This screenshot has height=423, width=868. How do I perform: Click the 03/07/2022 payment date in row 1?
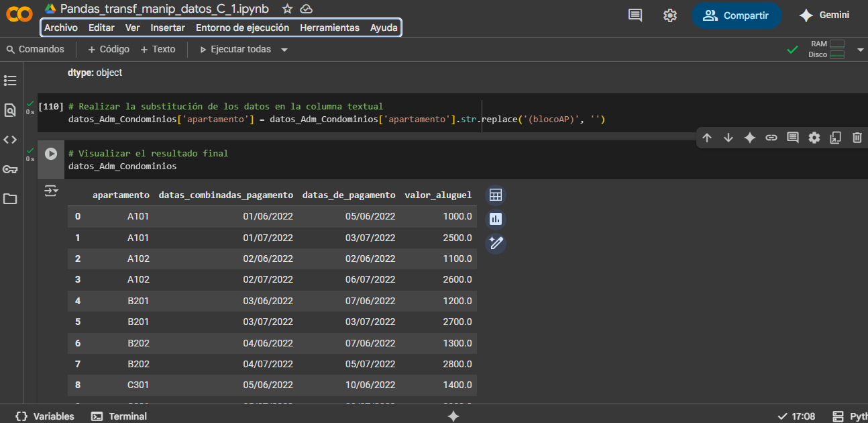tap(370, 238)
